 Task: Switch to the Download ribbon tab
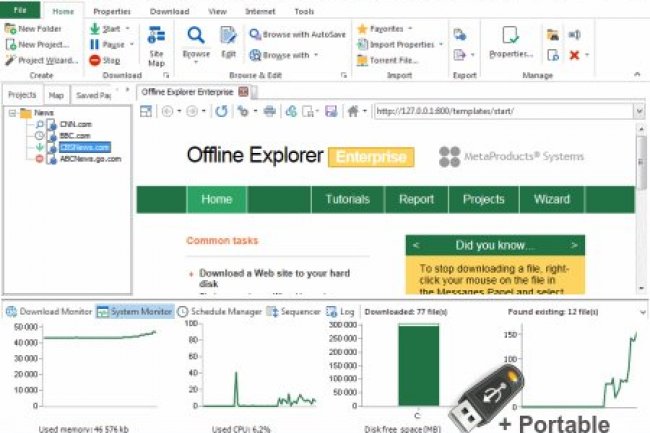click(x=169, y=11)
